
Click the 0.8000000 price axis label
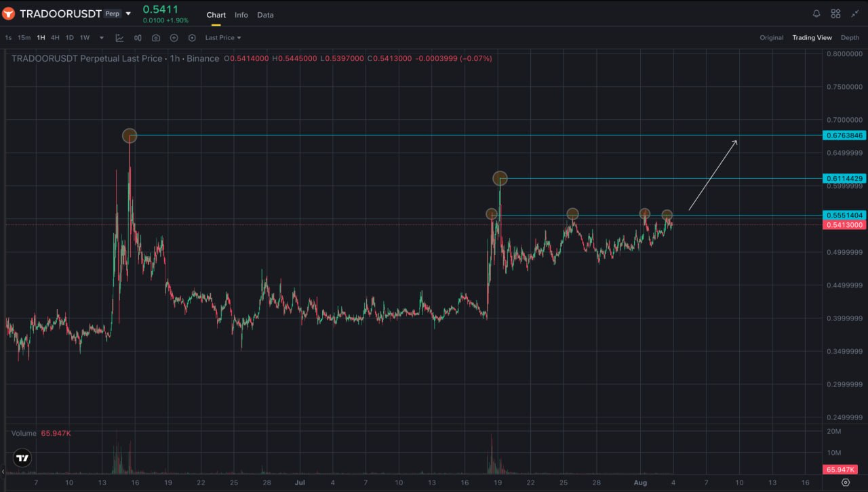pos(844,54)
